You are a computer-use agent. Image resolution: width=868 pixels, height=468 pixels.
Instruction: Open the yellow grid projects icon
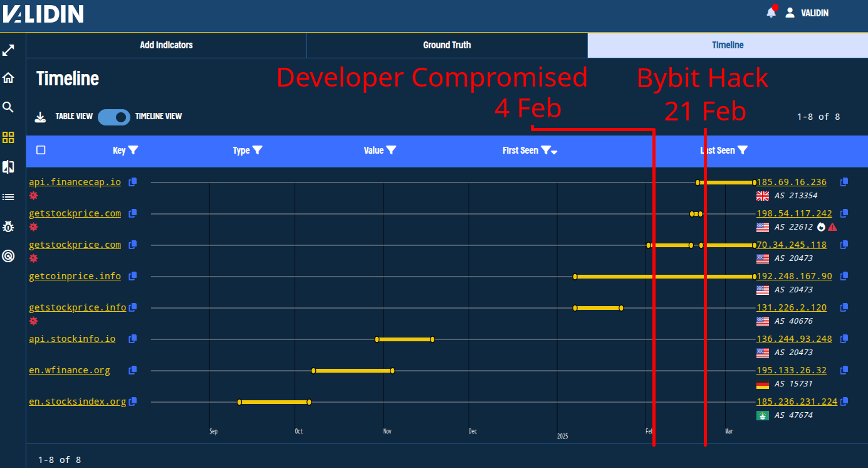(x=8, y=137)
